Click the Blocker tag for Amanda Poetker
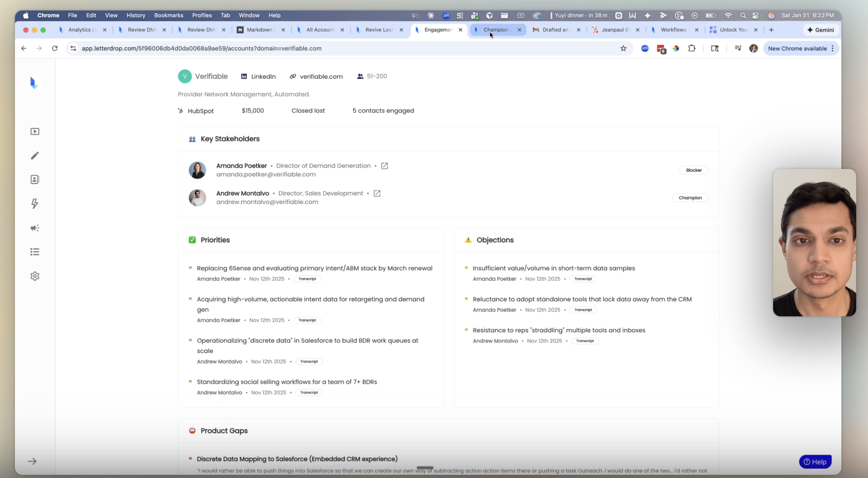This screenshot has width=868, height=478. coord(694,170)
